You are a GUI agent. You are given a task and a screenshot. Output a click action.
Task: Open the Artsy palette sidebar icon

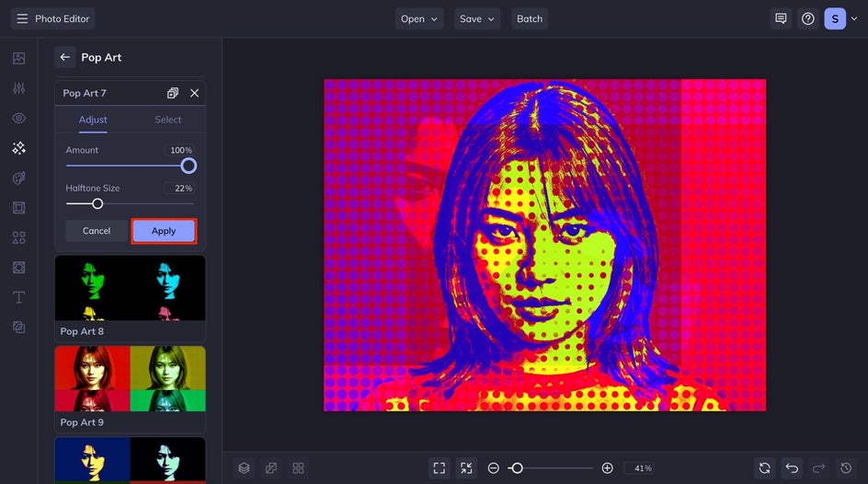[18, 178]
